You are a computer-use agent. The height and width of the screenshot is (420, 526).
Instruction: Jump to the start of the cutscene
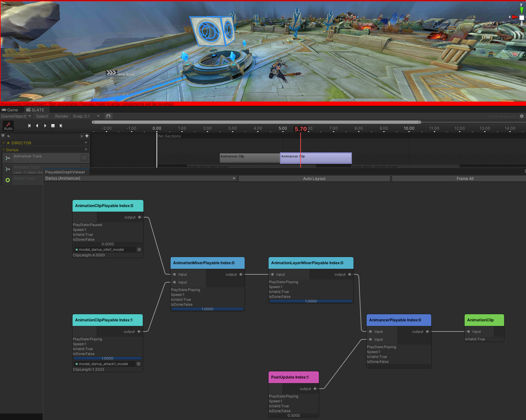(29, 126)
